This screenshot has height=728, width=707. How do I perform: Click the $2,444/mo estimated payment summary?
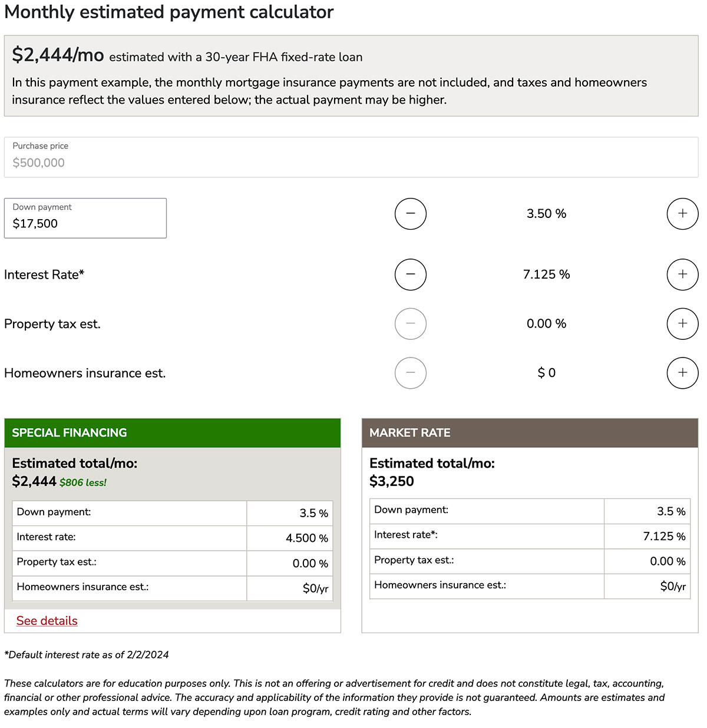[x=58, y=55]
